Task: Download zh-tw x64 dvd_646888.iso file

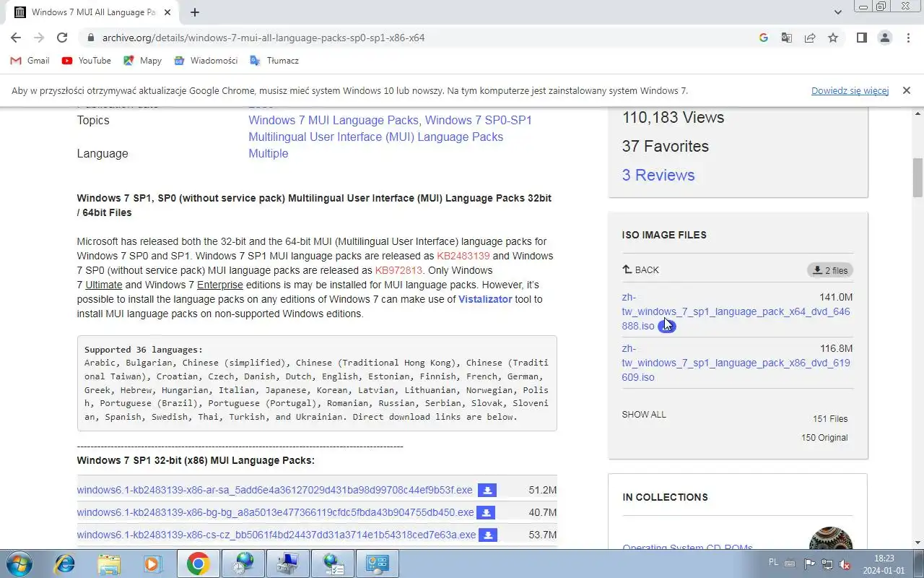Action: point(736,311)
